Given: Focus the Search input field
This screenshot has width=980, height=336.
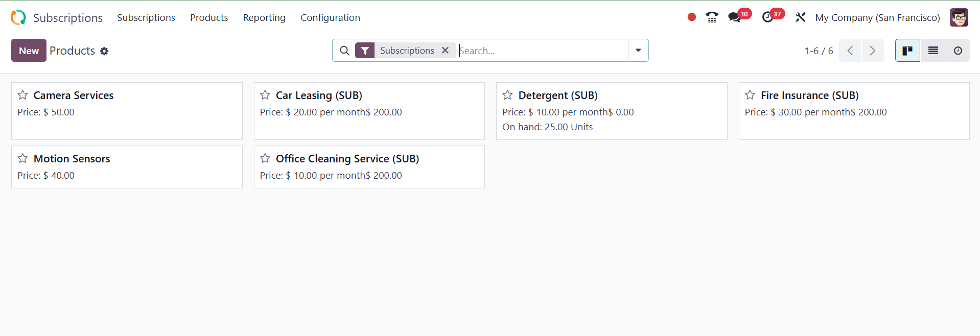Looking at the screenshot, I should pyautogui.click(x=542, y=51).
